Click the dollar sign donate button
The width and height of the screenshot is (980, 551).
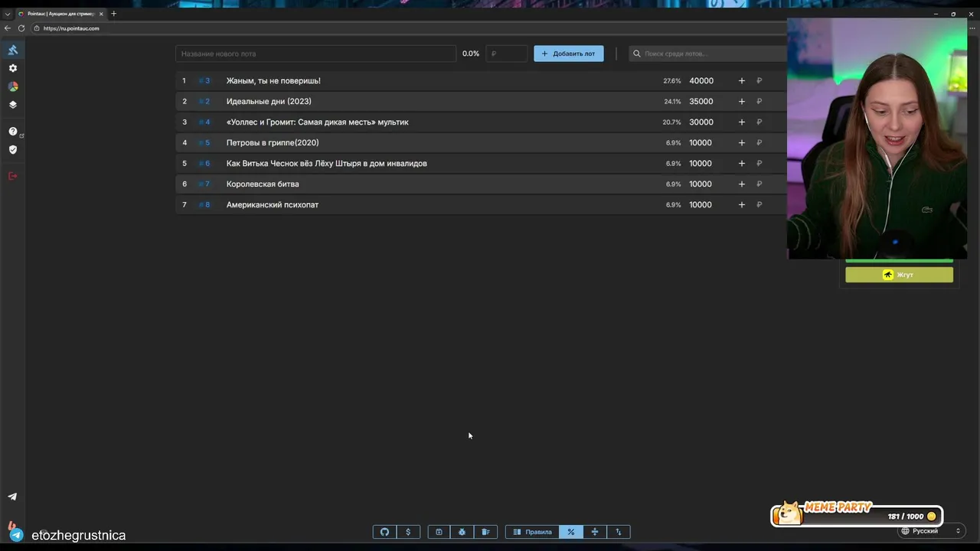click(x=408, y=532)
